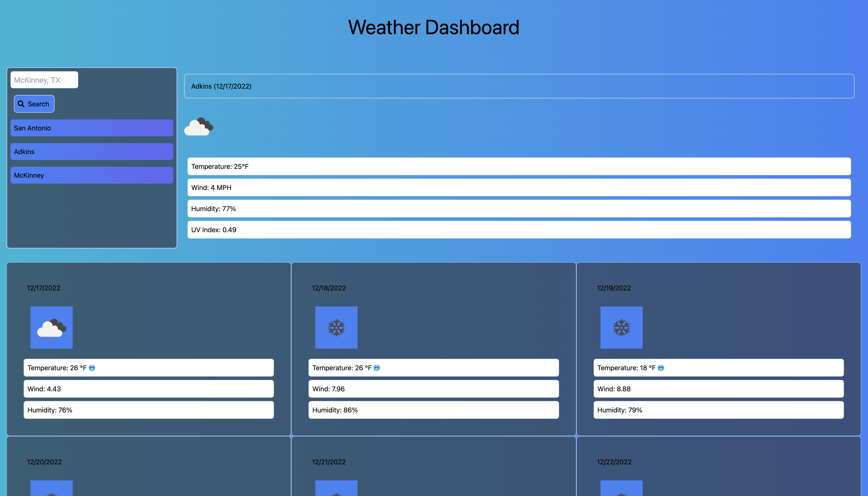Click the 12/17/2022 forecast cloud icon
Image resolution: width=868 pixels, height=496 pixels.
(x=52, y=328)
